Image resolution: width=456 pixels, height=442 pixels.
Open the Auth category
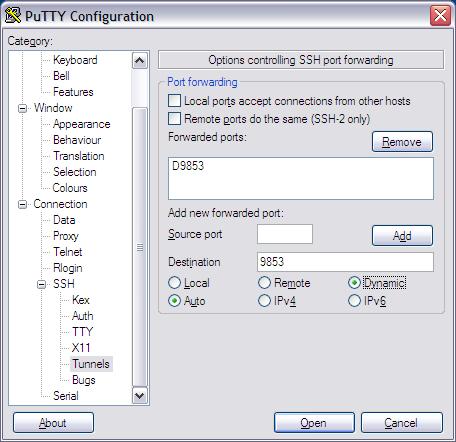(83, 316)
